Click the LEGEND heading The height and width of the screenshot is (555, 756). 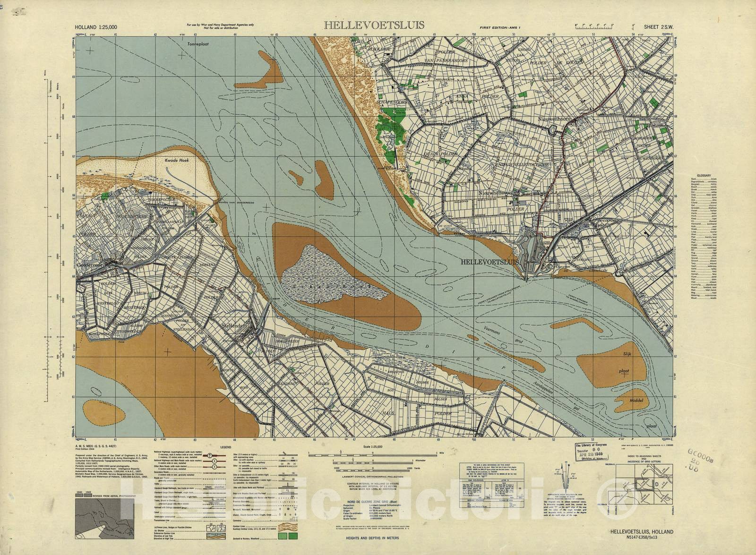[x=226, y=446]
